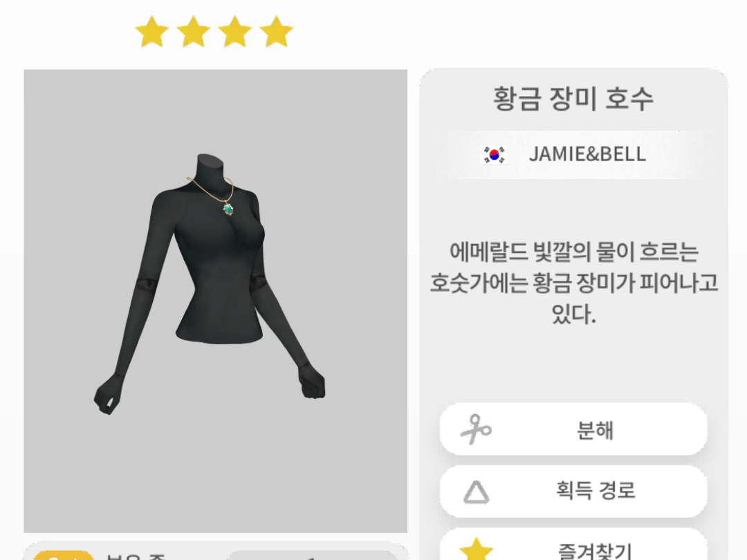Open the 획득 경로 button

pos(573,492)
